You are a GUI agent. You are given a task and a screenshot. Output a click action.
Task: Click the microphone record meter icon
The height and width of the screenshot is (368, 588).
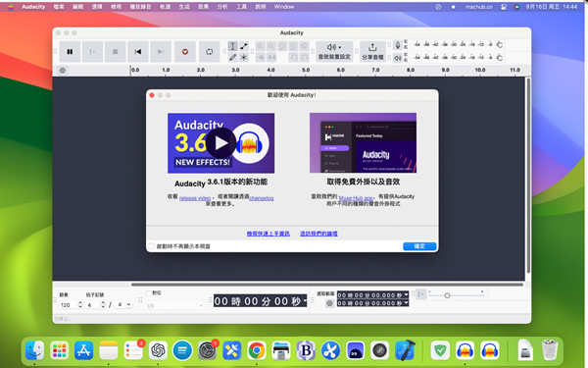tap(398, 45)
